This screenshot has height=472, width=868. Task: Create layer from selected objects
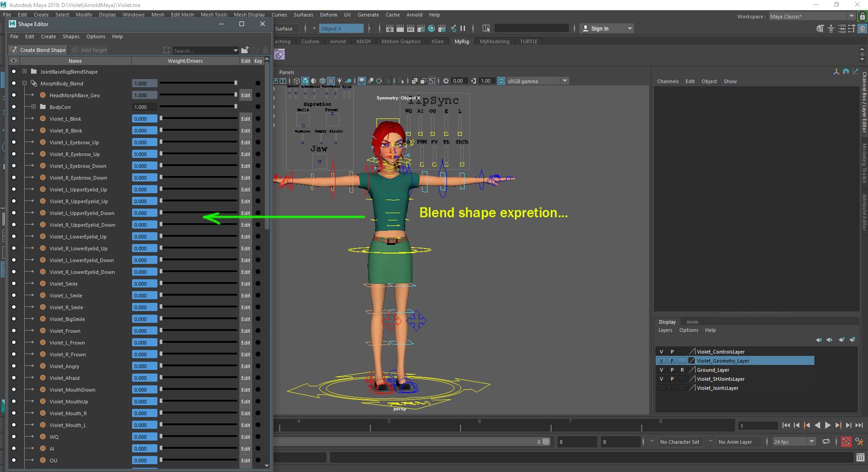click(852, 340)
